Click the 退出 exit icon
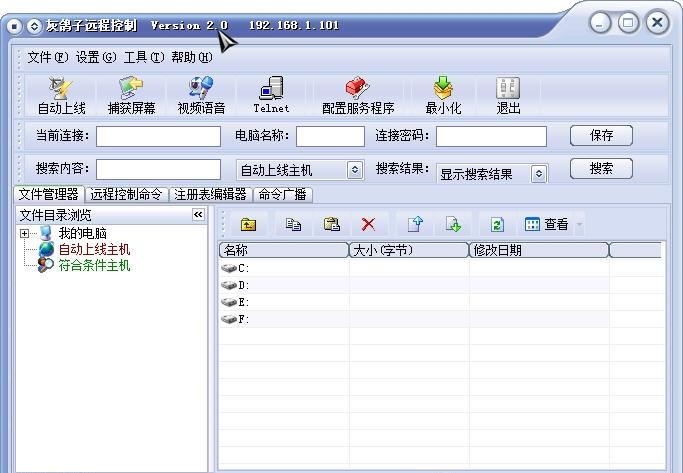This screenshot has width=683, height=473. tap(508, 96)
